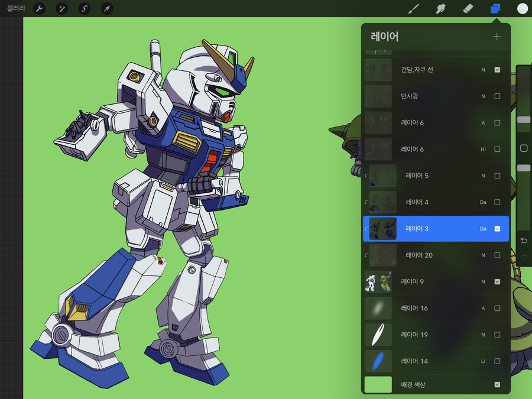The width and height of the screenshot is (532, 399).
Task: Select 레이어 14 thumbnail with blue stroke
Action: pyautogui.click(x=378, y=361)
